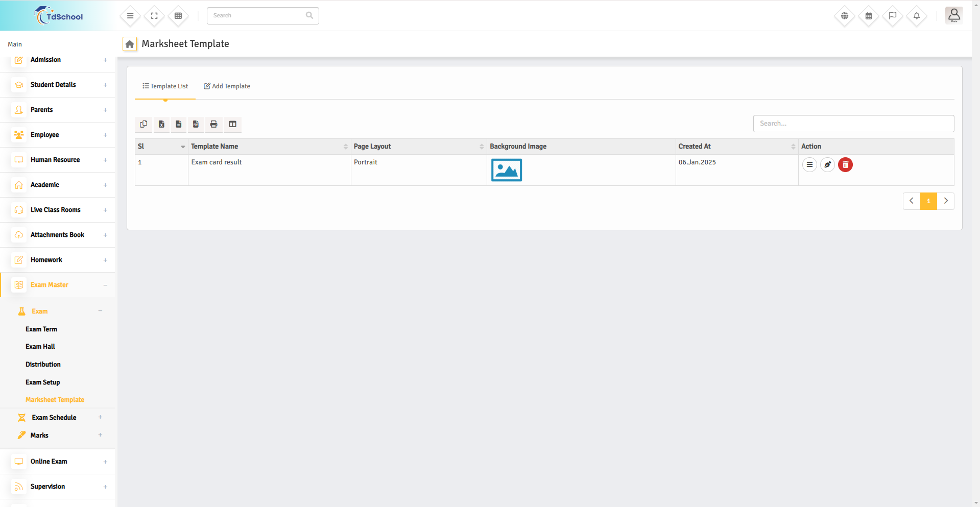Export template list to PDF
980x507 pixels.
click(x=196, y=124)
